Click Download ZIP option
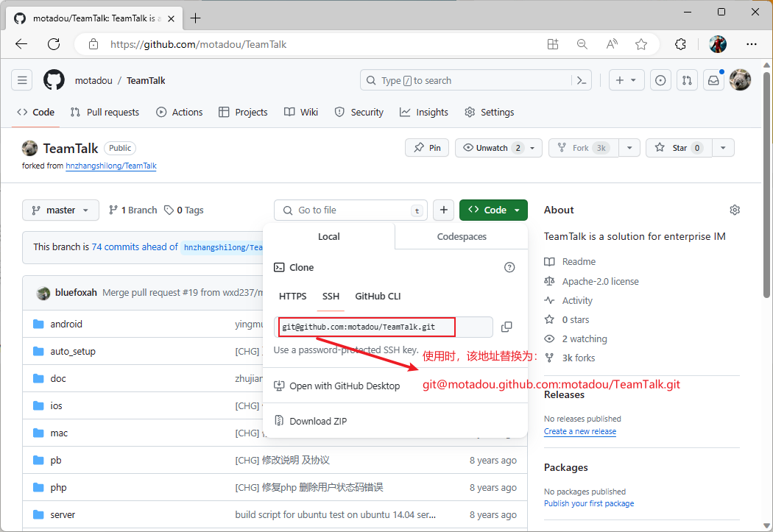 [318, 422]
